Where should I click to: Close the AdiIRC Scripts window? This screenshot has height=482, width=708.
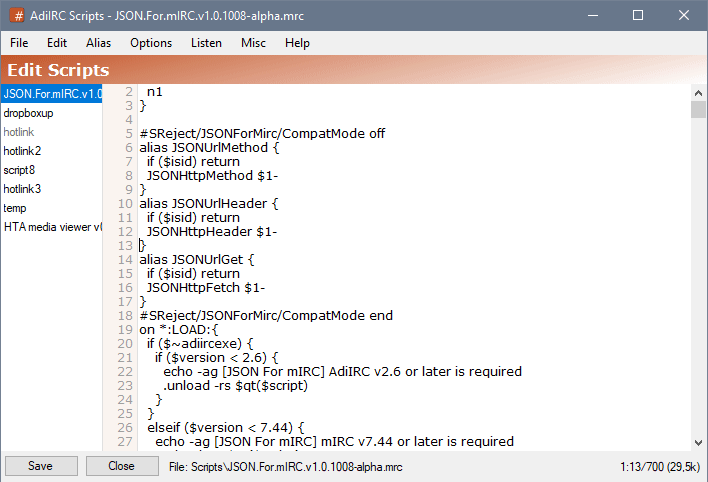pos(684,15)
